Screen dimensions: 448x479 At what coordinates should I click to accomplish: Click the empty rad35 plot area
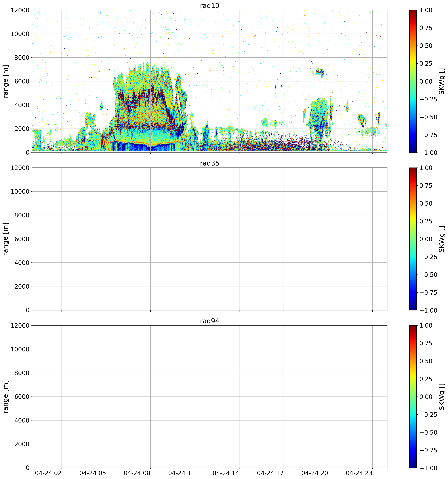[x=209, y=239]
